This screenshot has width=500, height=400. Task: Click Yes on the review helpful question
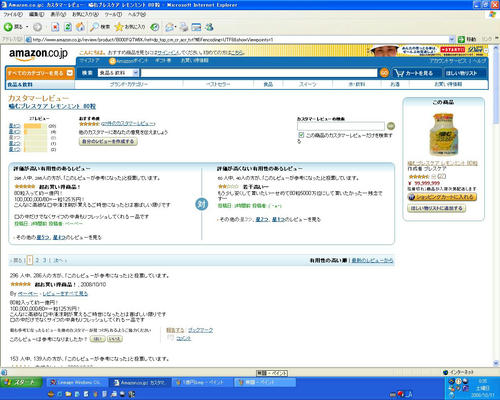pyautogui.click(x=97, y=339)
